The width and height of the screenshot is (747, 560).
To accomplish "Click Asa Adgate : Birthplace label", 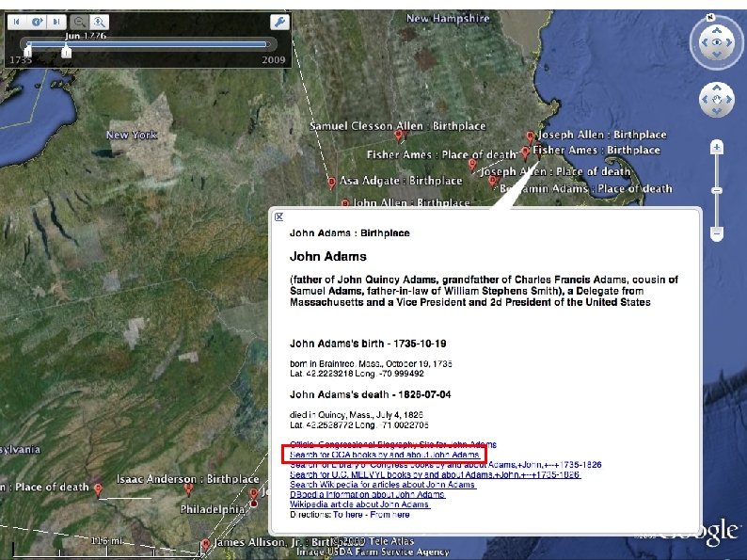I will pyautogui.click(x=401, y=181).
